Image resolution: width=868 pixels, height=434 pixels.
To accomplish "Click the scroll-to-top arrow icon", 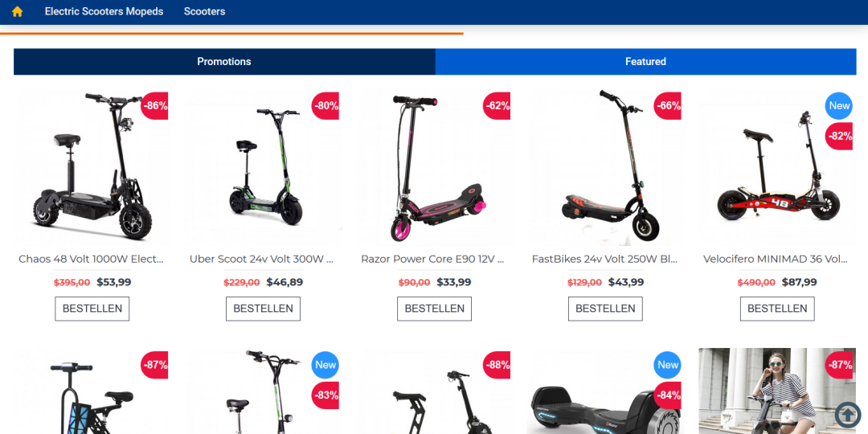I will tap(848, 415).
